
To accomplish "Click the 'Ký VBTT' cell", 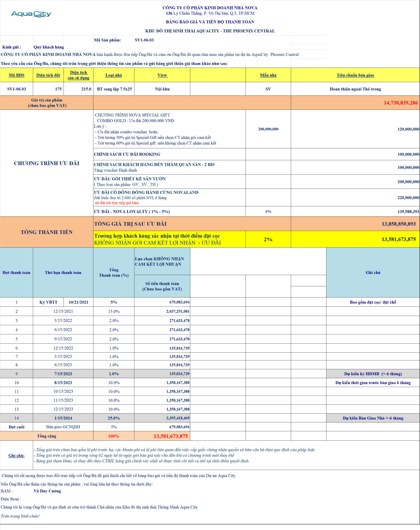I will (48, 302).
